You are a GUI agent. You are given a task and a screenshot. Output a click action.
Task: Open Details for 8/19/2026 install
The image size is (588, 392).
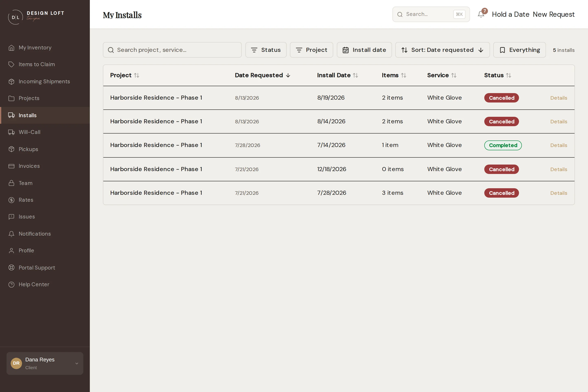coord(559,98)
